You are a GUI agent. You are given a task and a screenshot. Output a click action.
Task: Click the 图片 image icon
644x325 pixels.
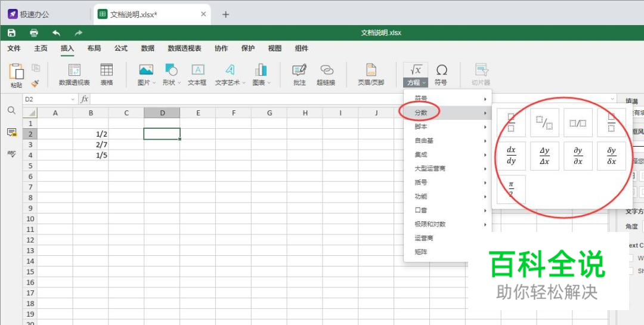[x=146, y=70]
